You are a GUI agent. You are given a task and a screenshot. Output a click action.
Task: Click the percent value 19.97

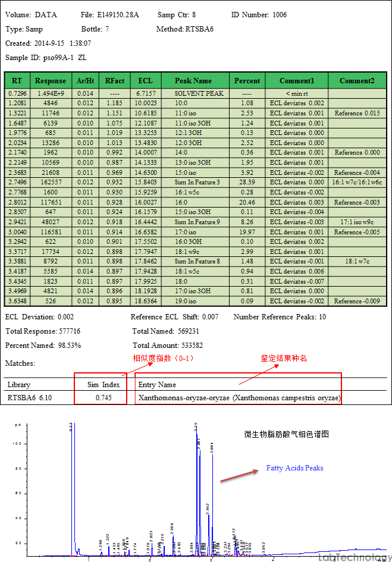[247, 232]
